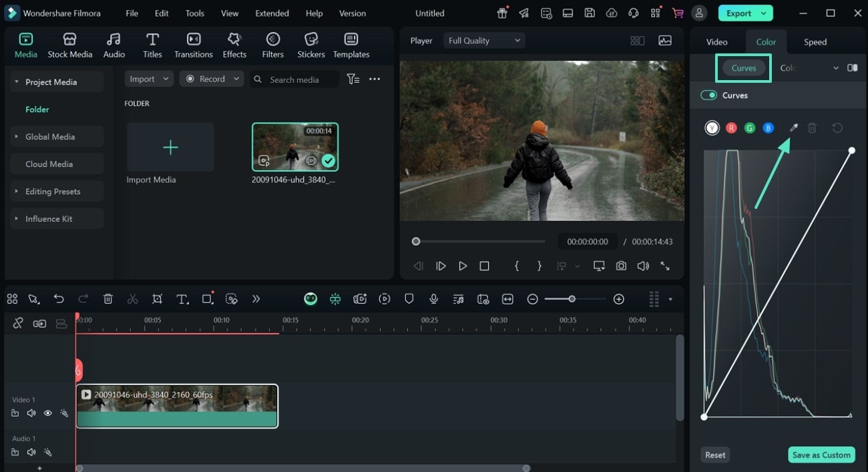Turn off the Curves toggle switch

click(x=708, y=95)
